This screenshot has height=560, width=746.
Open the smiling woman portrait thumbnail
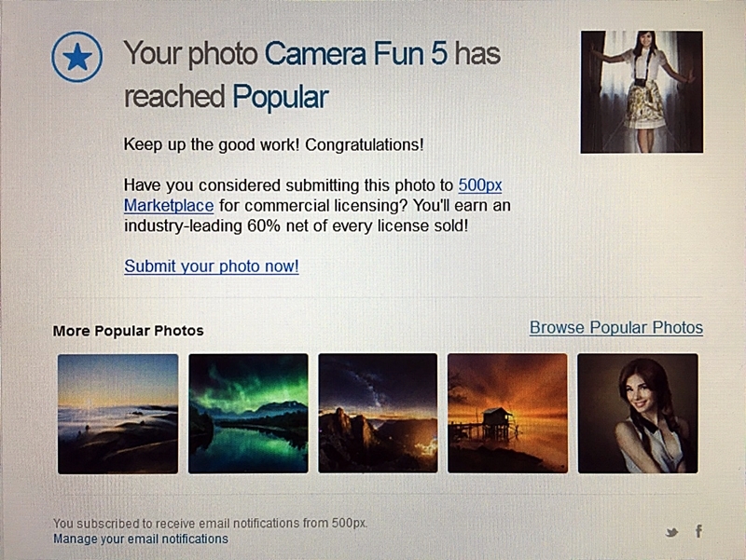[x=638, y=413]
